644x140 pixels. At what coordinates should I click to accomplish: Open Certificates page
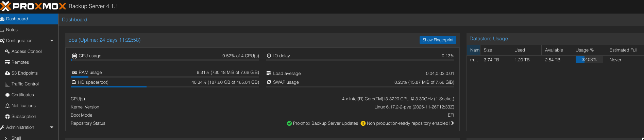coord(29,95)
